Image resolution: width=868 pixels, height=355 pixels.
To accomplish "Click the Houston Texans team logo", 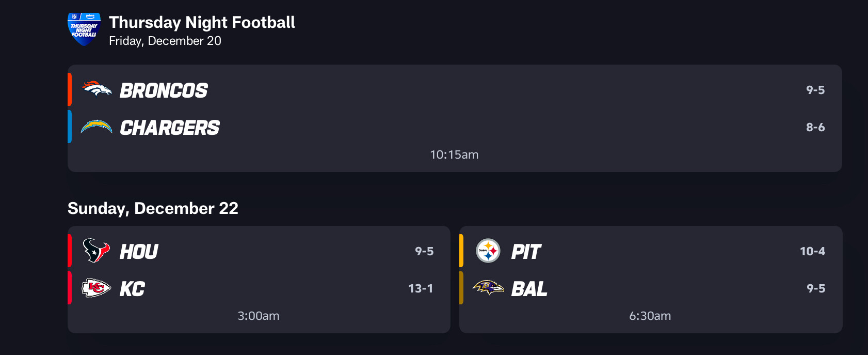I will coord(97,251).
